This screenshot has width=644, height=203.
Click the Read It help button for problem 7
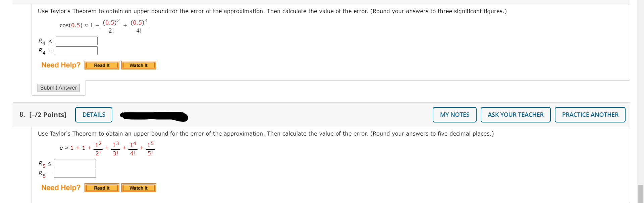101,65
